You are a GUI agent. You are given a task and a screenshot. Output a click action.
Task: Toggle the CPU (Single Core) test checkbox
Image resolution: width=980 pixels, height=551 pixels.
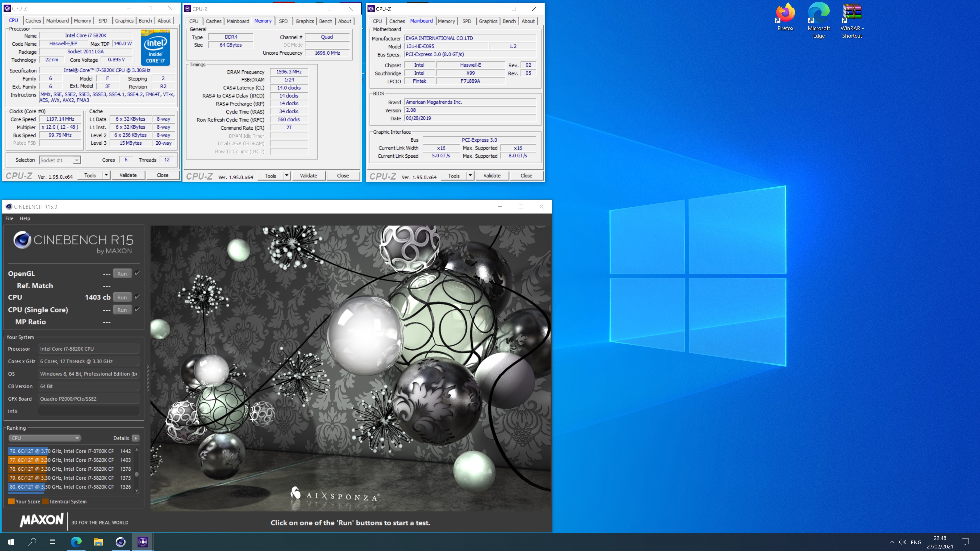pos(137,309)
